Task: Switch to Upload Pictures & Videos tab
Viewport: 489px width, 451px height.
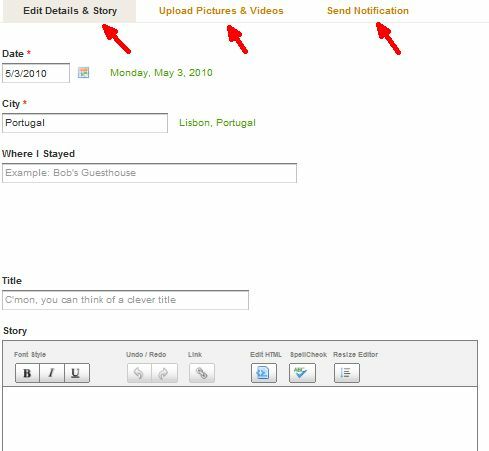Action: [x=221, y=11]
